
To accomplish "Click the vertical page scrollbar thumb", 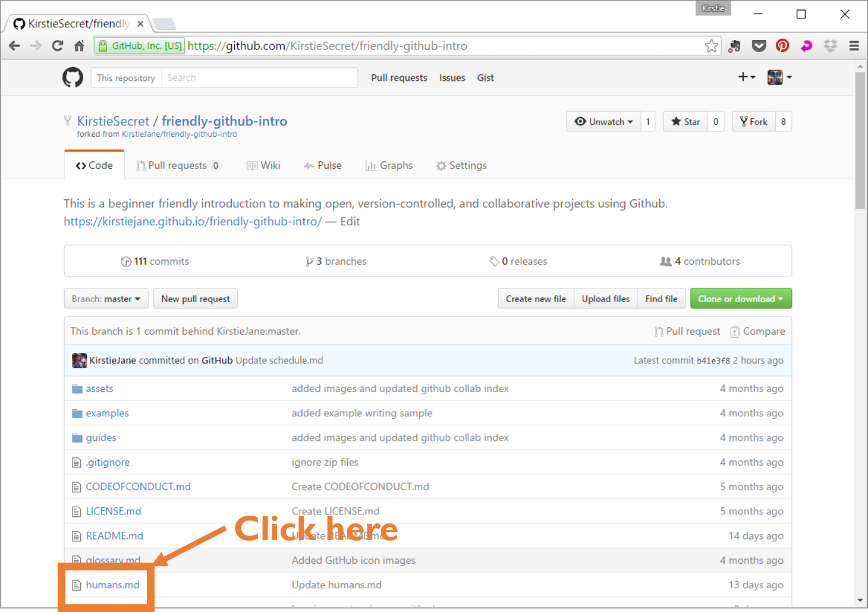I will (860, 140).
